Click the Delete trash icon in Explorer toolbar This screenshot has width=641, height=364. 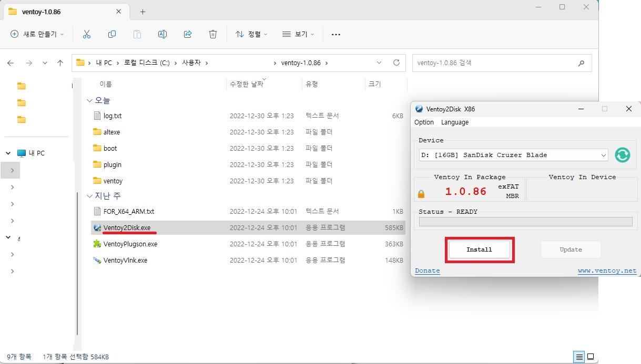click(212, 34)
